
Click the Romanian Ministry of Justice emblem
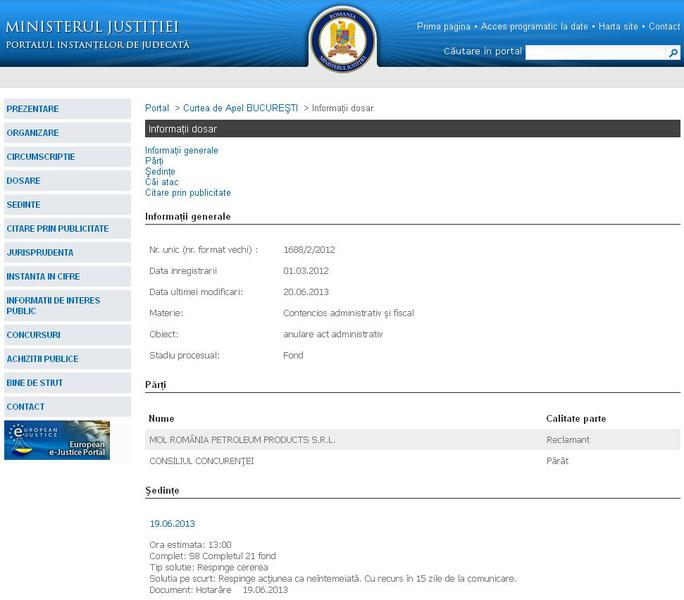(342, 38)
